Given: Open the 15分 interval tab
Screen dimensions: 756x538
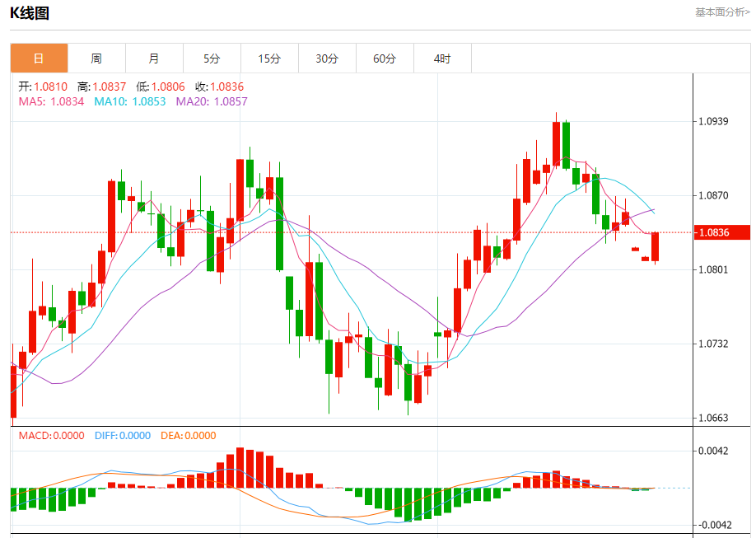Looking at the screenshot, I should 269,58.
